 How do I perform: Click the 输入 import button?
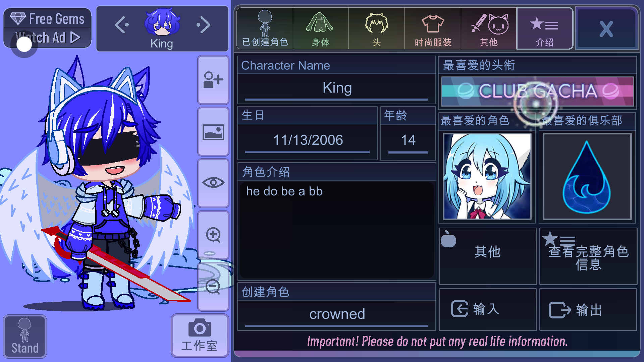coord(488,309)
